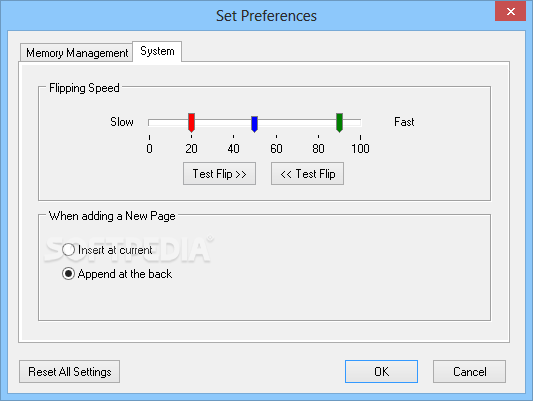Dismiss the dialog with Cancel
This screenshot has height=401, width=533.
coord(469,371)
